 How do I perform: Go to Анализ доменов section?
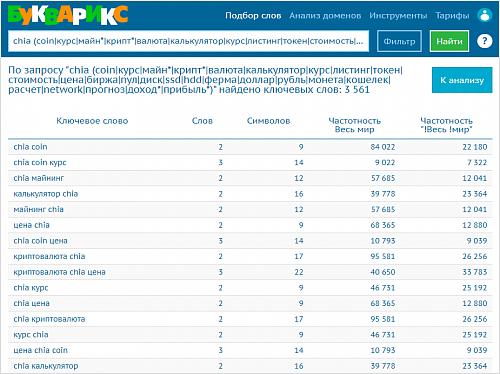[x=325, y=16]
